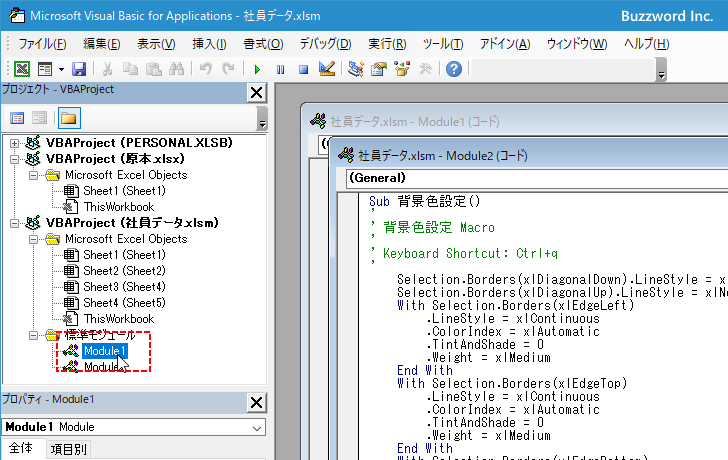Click the Reset stop icon
The height and width of the screenshot is (460, 728).
(304, 70)
